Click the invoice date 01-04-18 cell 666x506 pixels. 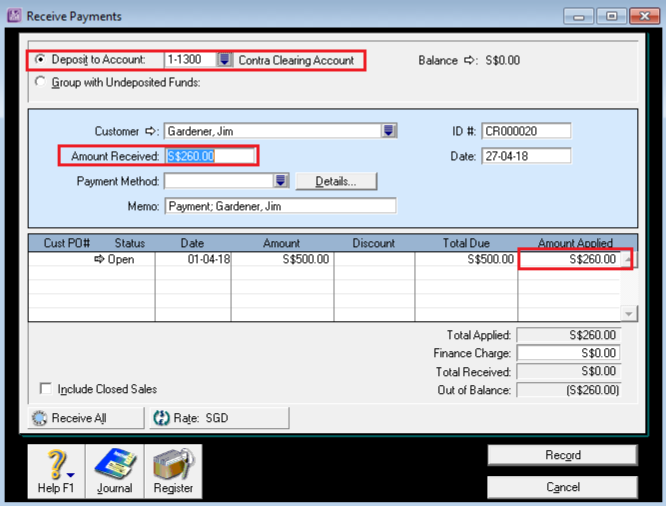click(x=193, y=259)
